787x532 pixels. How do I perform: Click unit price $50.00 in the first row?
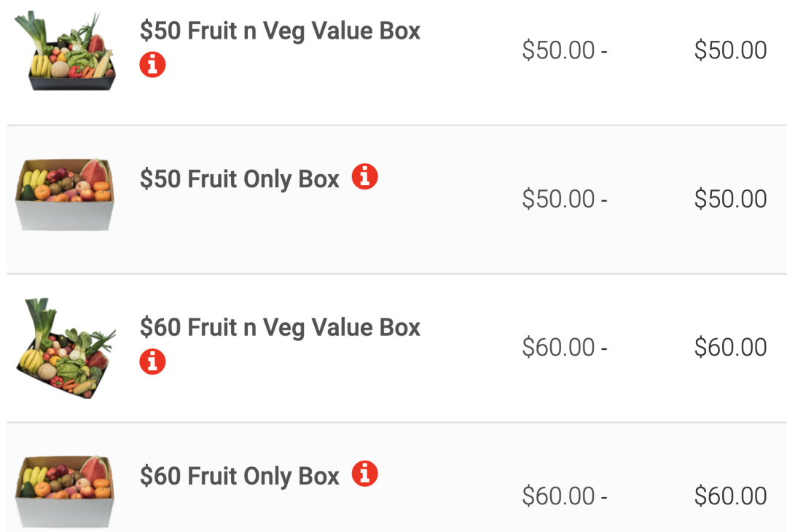558,51
